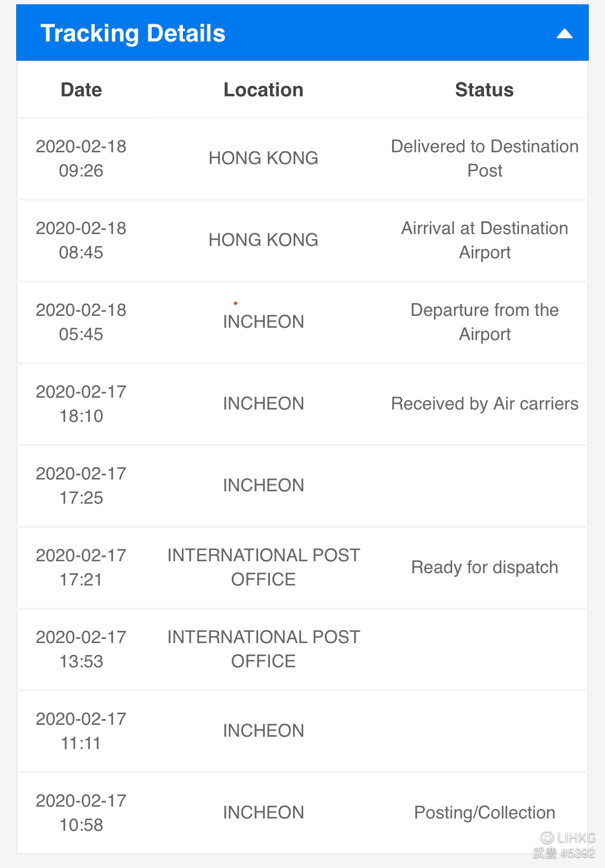Click HONG KONG location in first row
Image resolution: width=605 pixels, height=868 pixels.
click(x=264, y=158)
